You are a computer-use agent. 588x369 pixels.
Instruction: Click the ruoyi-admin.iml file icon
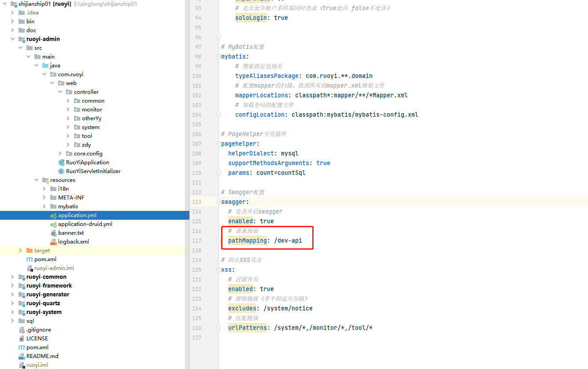30,268
